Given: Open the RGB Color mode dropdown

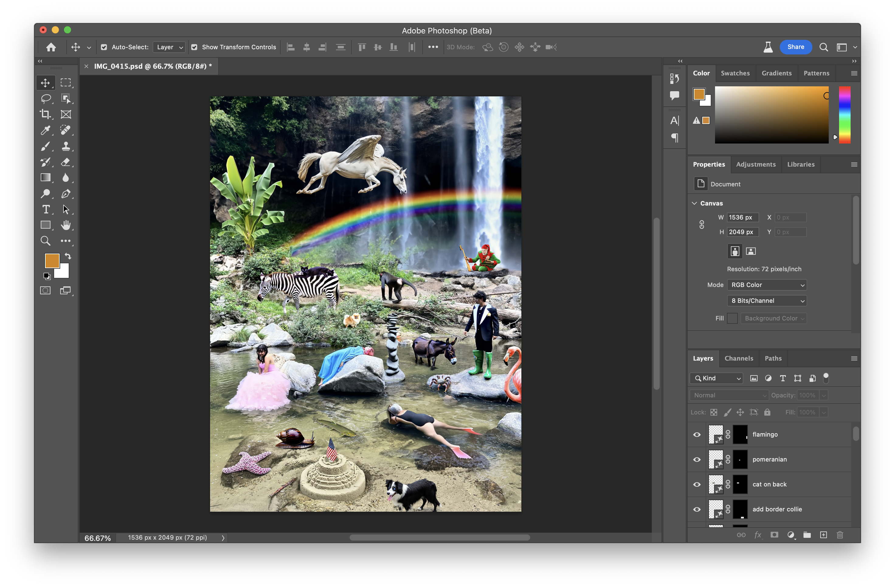Looking at the screenshot, I should click(767, 285).
